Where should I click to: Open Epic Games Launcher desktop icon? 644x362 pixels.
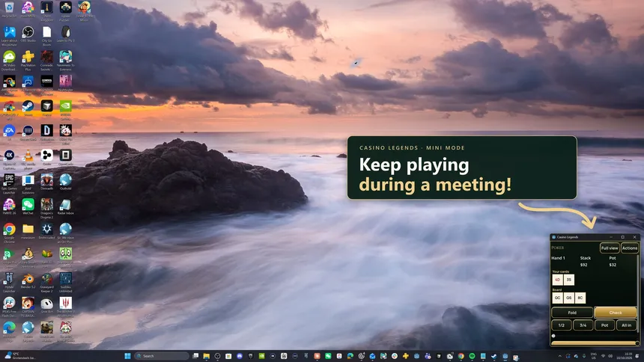click(9, 183)
